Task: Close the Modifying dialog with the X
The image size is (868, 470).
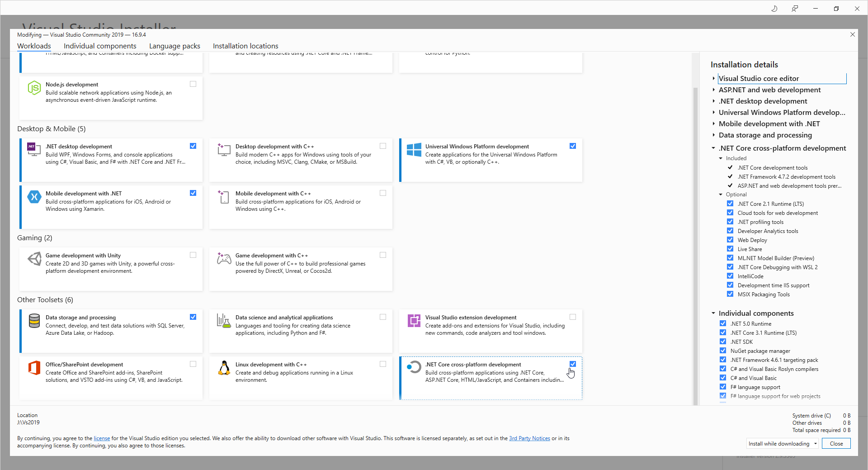Action: (853, 34)
